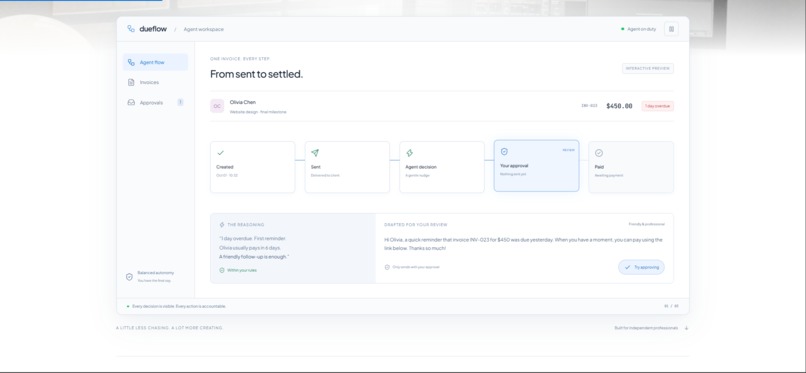The image size is (806, 373).
Task: Click the INV-023 invoice number
Action: [589, 106]
